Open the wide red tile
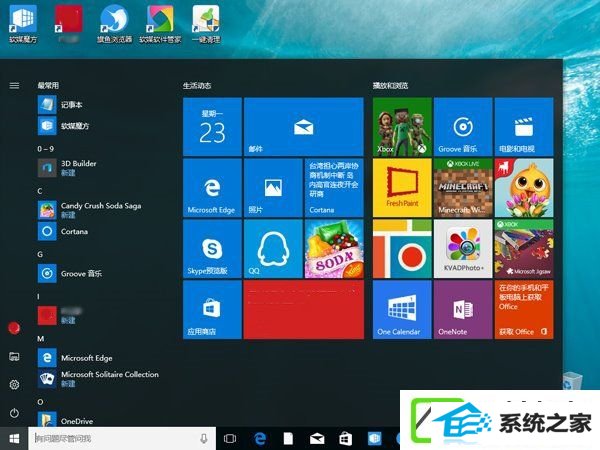 [x=304, y=310]
